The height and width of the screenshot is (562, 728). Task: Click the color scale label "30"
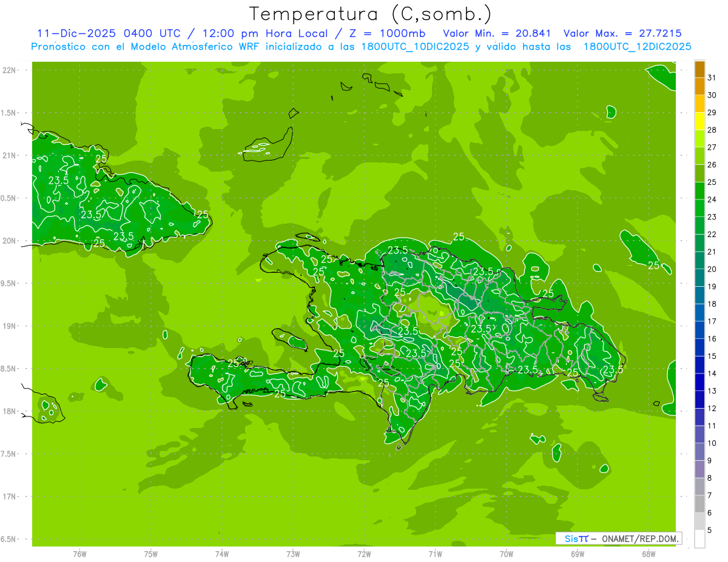[712, 95]
